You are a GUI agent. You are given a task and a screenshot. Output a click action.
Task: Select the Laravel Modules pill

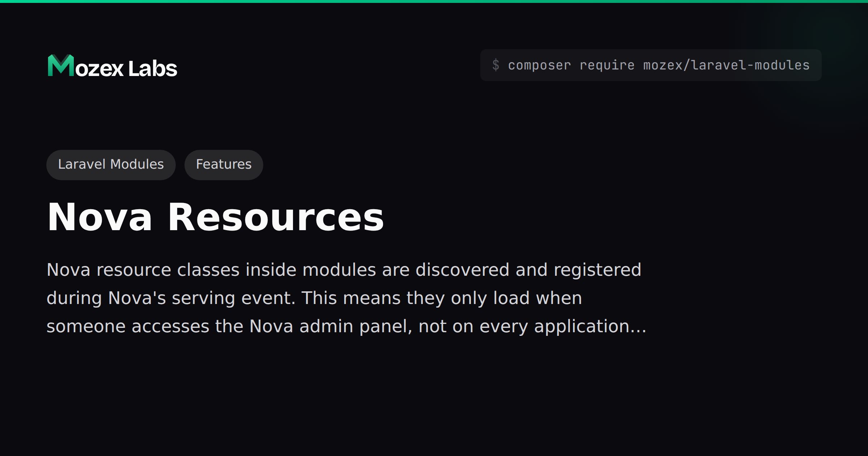click(x=111, y=165)
